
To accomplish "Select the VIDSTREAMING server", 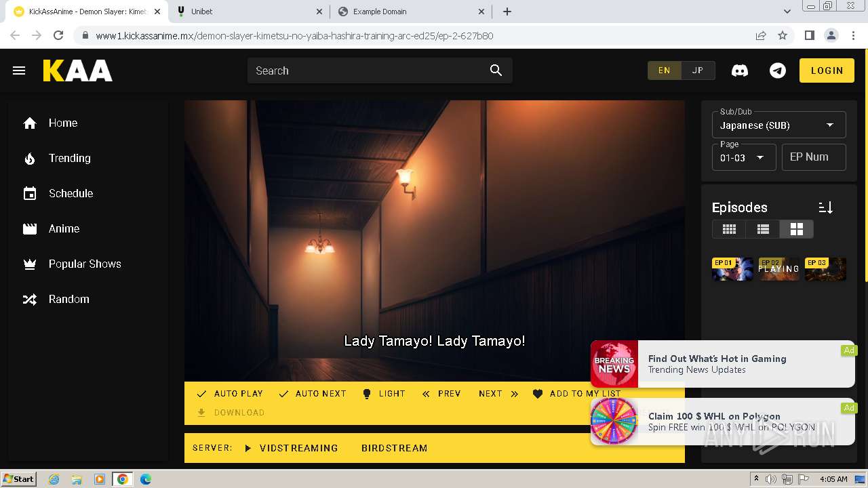I will pyautogui.click(x=292, y=448).
